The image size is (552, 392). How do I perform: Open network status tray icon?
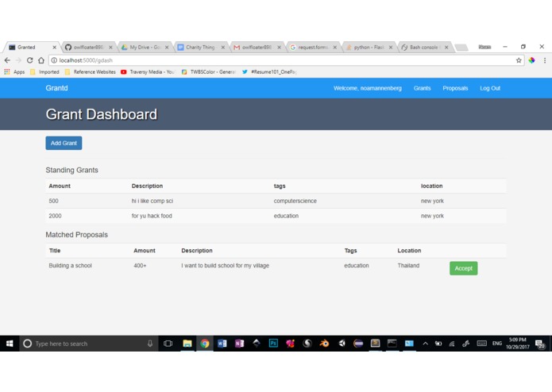click(x=452, y=344)
